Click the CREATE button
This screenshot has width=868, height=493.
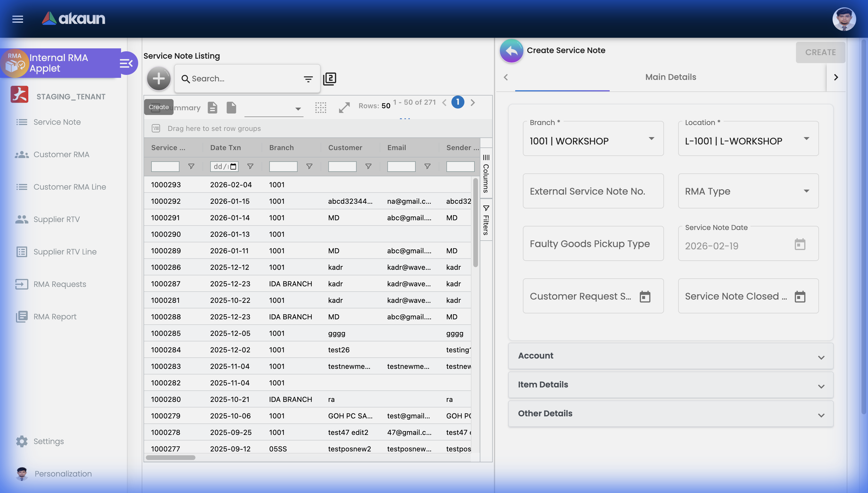coord(820,52)
